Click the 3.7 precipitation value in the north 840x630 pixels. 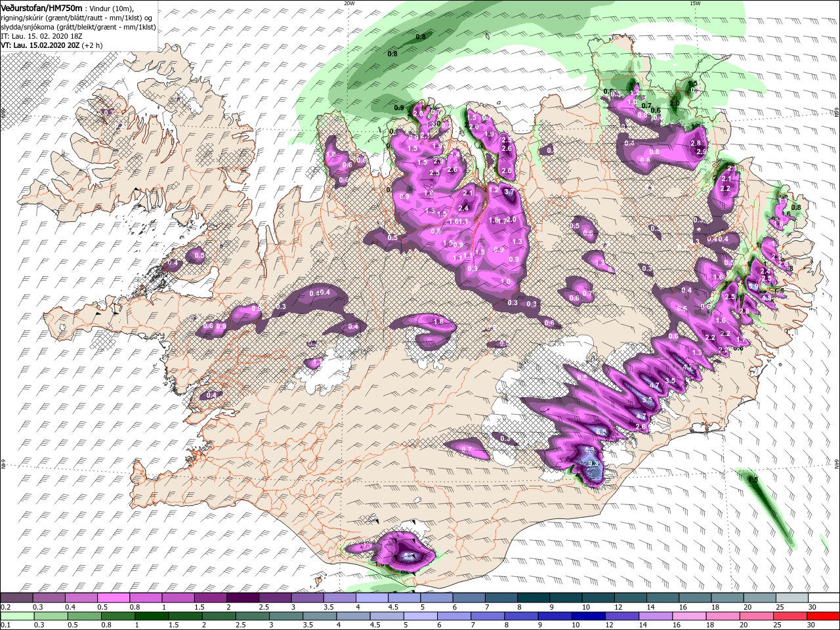pos(510,192)
